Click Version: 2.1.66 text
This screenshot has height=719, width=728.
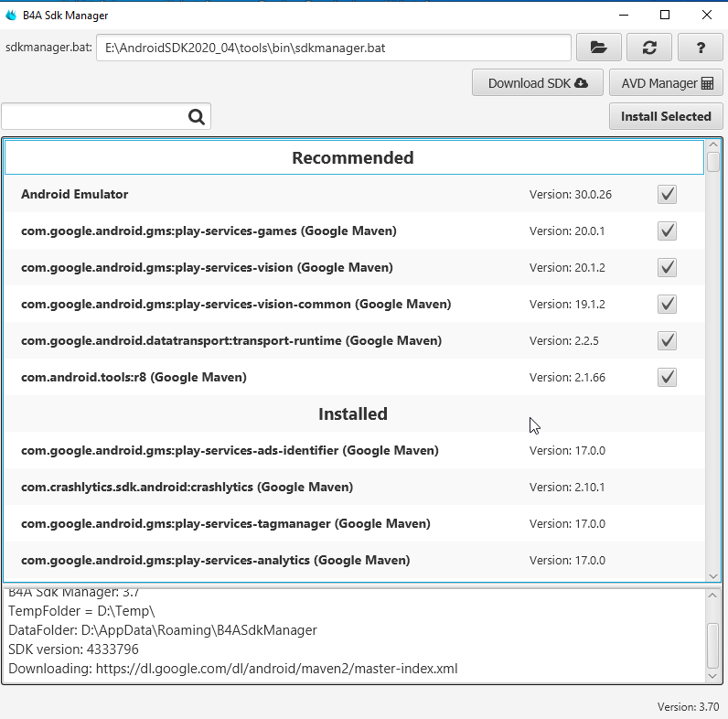[x=567, y=377]
